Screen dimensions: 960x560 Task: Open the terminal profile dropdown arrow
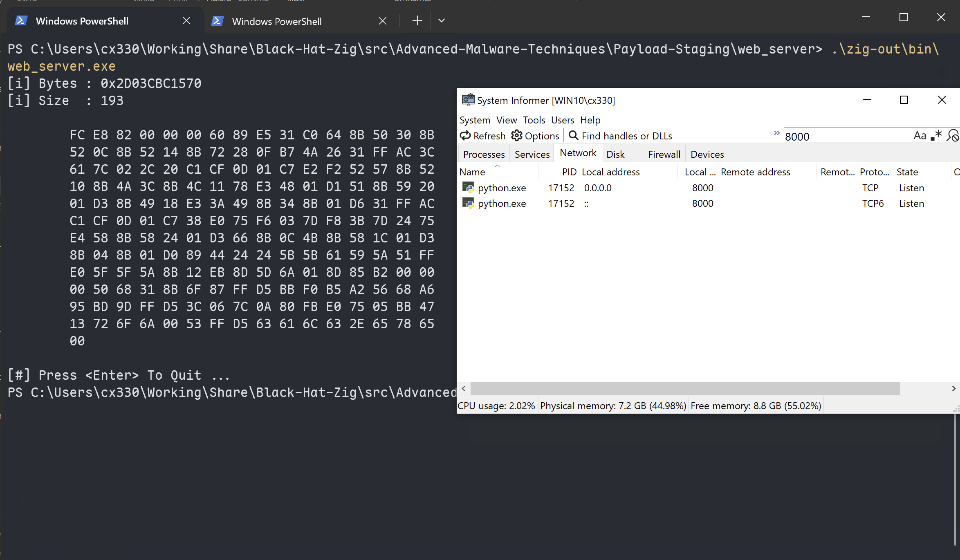point(442,21)
